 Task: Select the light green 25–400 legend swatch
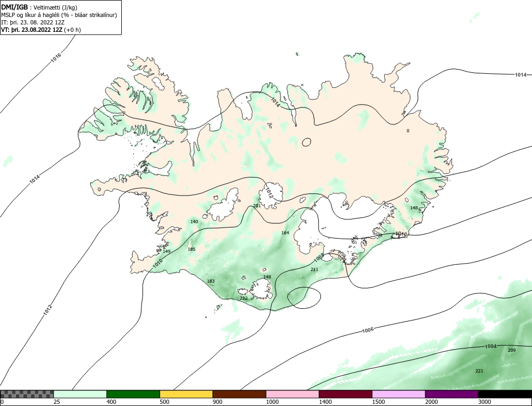click(80, 394)
